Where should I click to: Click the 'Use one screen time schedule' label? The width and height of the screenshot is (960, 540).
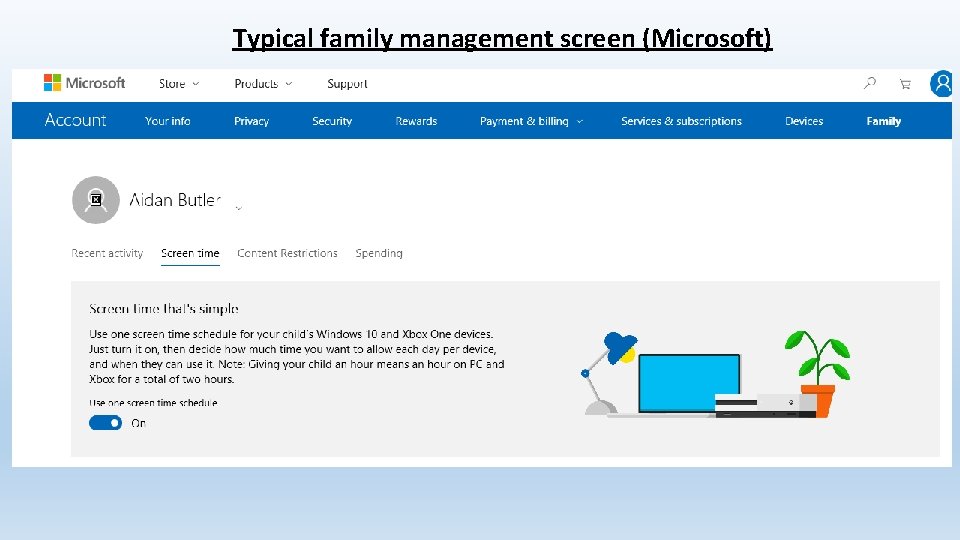153,403
